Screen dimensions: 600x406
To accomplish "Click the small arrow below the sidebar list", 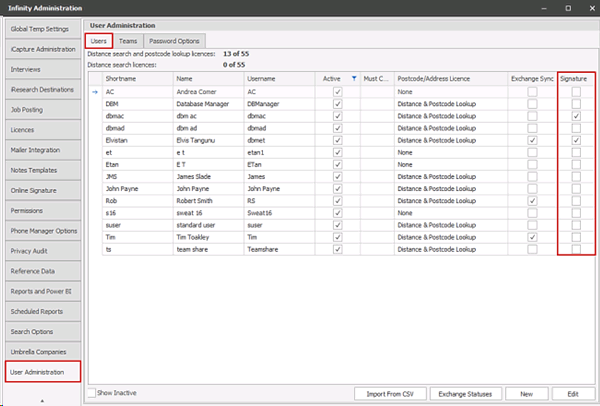I will [41, 399].
